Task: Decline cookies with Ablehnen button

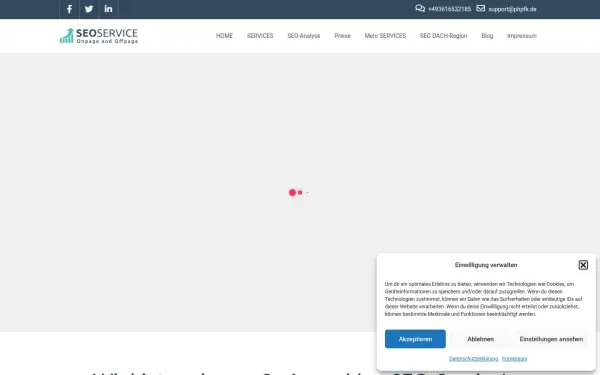Action: (480, 339)
